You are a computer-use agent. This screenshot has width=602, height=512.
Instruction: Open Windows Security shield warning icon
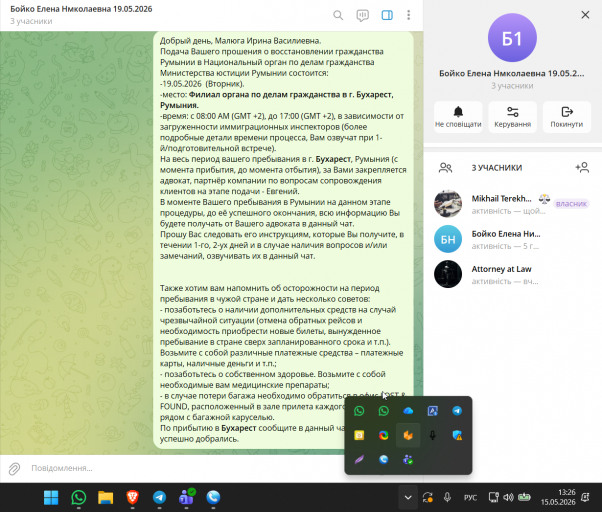pos(457,435)
